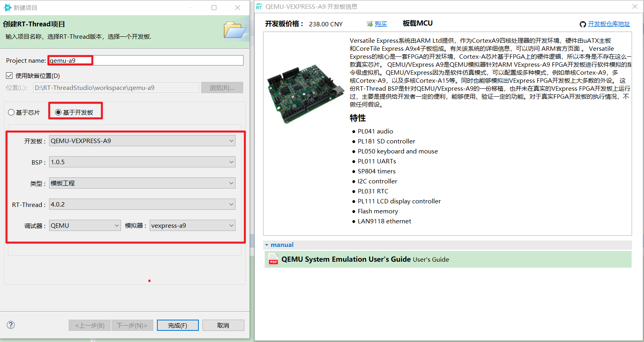This screenshot has width=644, height=342.
Task: Open the BSP version 1.0.5 dropdown
Action: click(x=142, y=162)
